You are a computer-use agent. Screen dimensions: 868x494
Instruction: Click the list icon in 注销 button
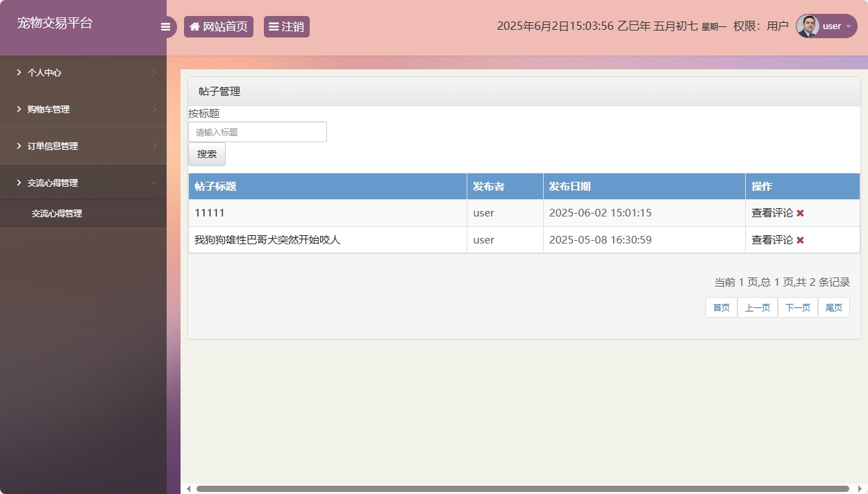click(x=274, y=27)
